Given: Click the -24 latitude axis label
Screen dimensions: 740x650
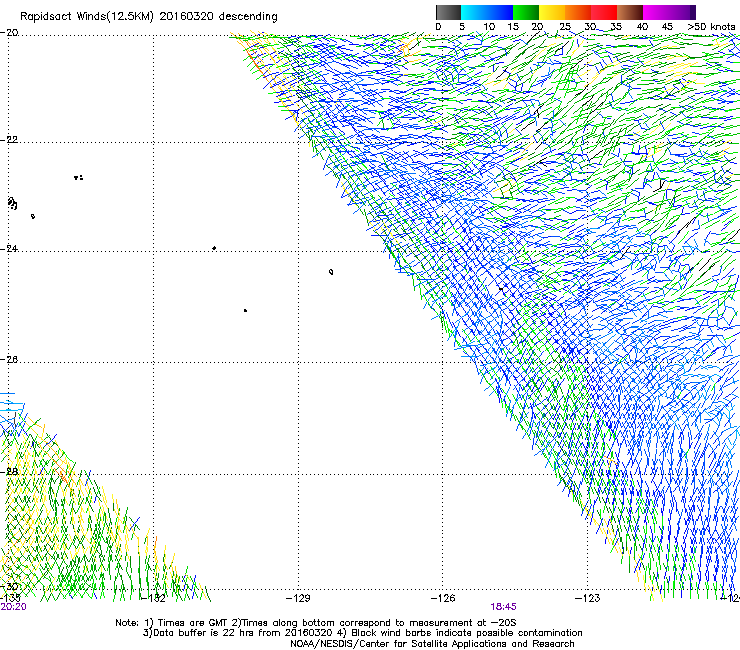Looking at the screenshot, I should coord(9,249).
